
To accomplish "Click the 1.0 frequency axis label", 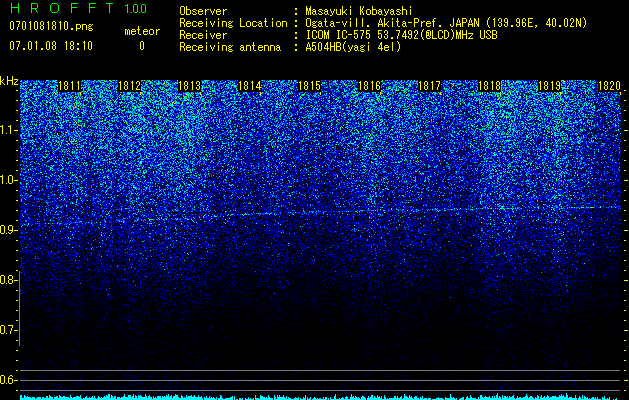I will coord(8,180).
